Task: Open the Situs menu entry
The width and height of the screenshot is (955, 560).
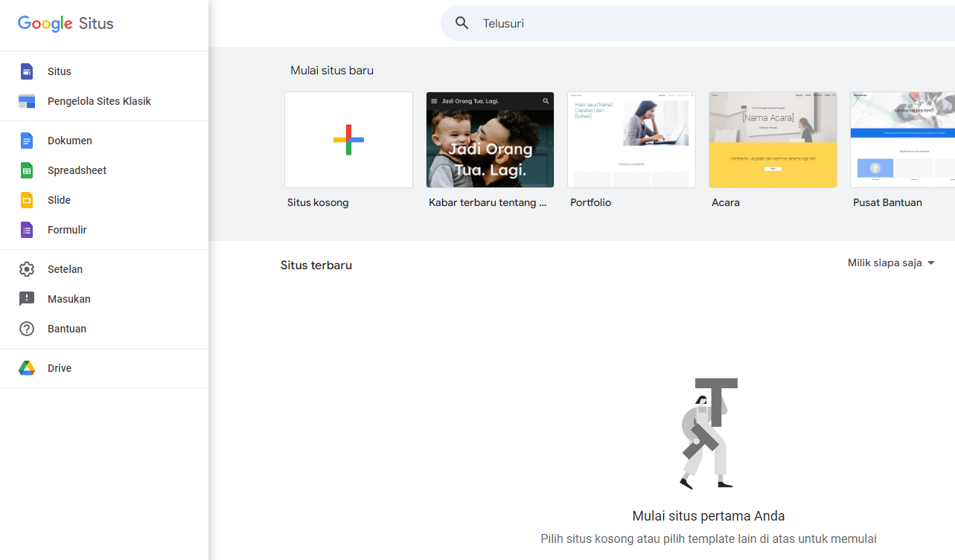Action: [x=104, y=71]
